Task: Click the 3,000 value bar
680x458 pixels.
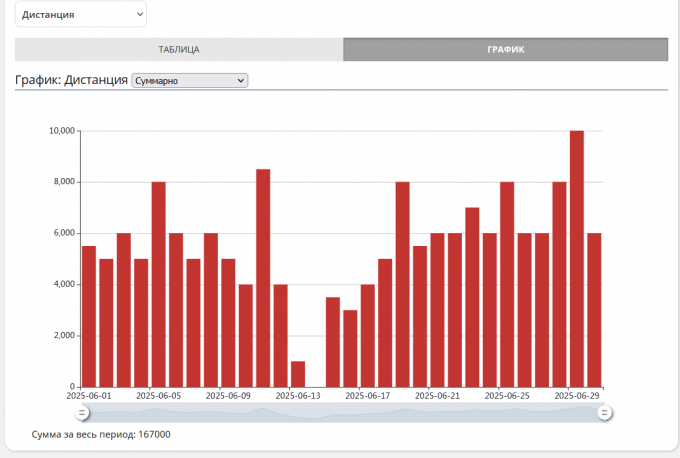Action: click(350, 348)
